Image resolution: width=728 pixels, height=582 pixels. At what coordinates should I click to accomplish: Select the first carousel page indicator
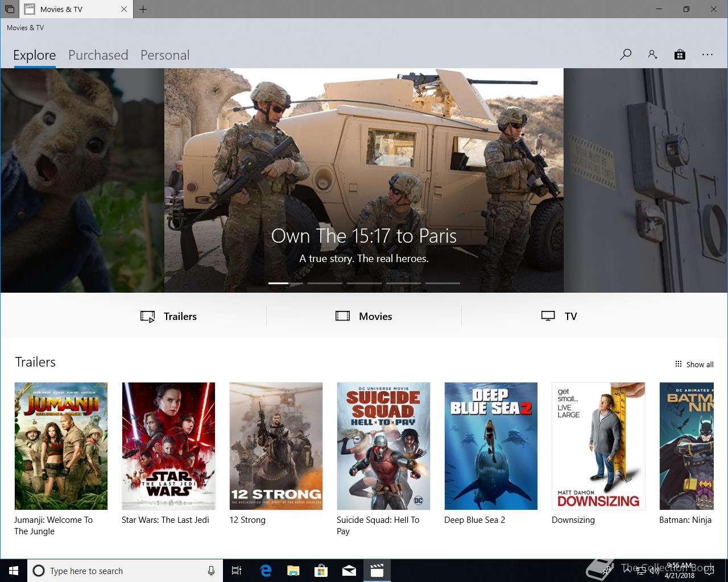286,283
